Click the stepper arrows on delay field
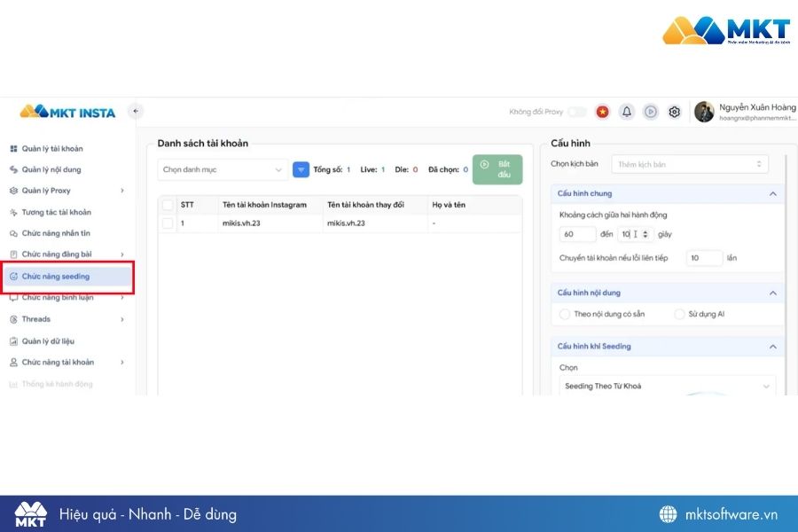Screen dimensions: 798x532 [x=645, y=234]
